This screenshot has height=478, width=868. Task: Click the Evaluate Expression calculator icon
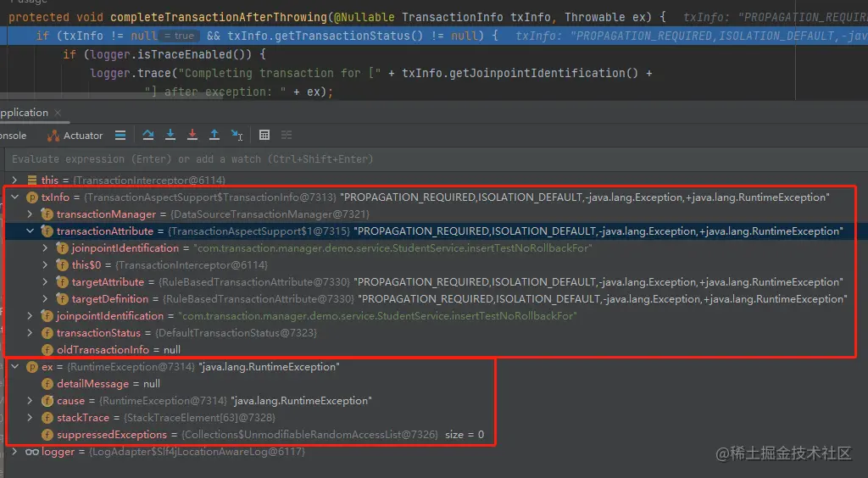(264, 135)
